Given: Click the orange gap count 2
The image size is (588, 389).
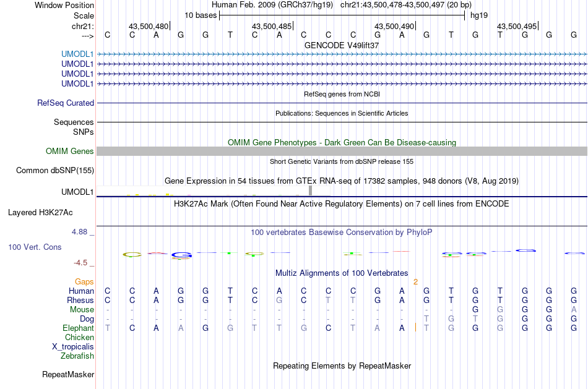Looking at the screenshot, I should [415, 282].
